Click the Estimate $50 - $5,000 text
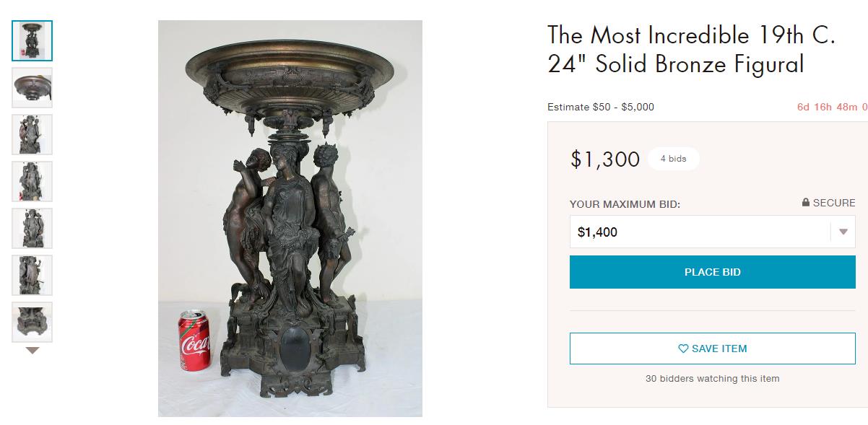The image size is (868, 425). click(599, 106)
